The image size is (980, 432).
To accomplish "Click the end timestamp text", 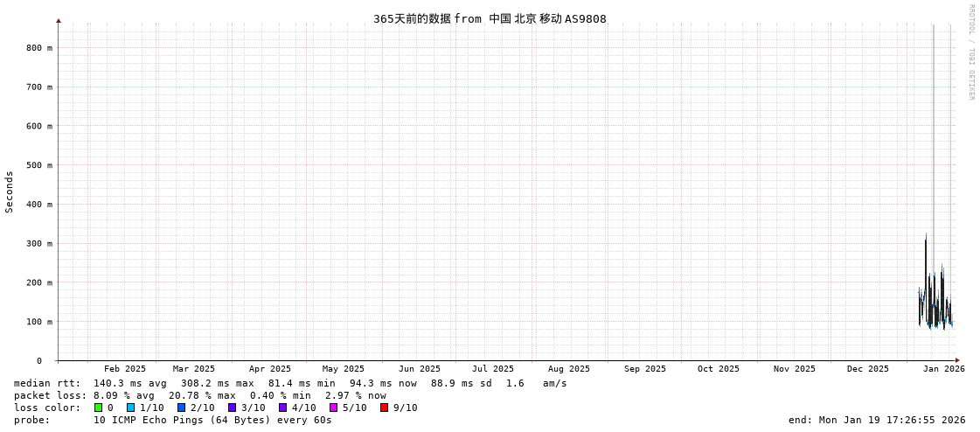I will point(877,420).
